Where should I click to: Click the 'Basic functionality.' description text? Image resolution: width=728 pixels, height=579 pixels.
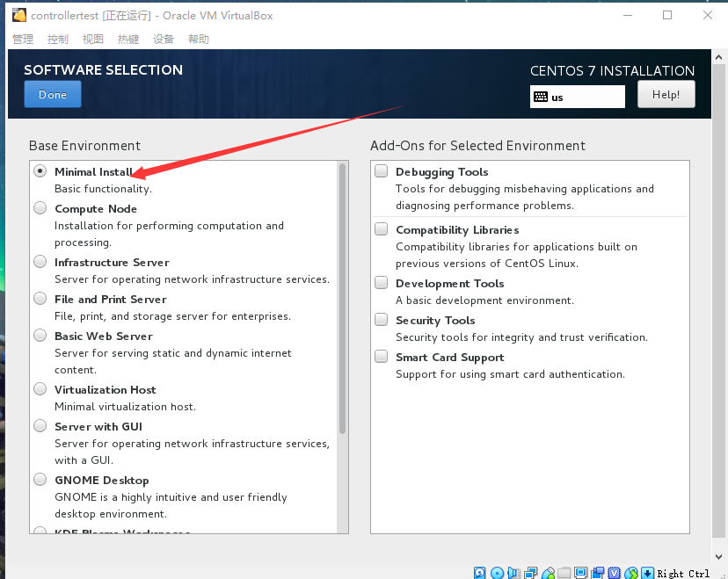click(x=103, y=189)
